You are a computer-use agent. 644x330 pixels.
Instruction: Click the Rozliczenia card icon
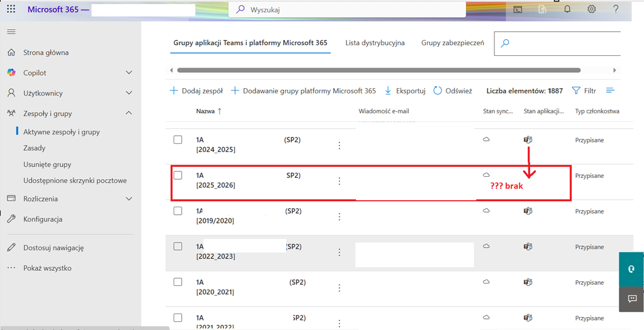(x=12, y=198)
